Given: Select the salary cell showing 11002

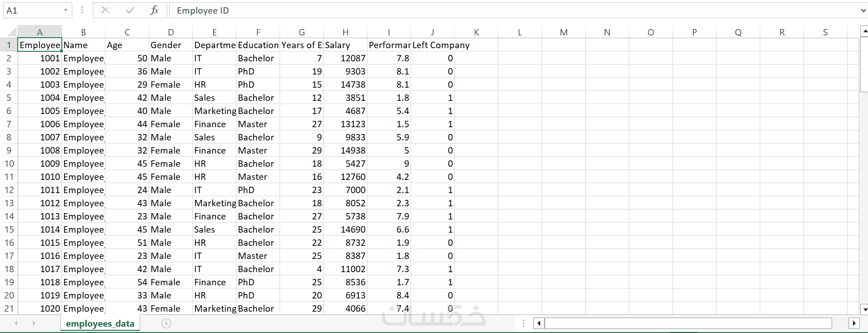Looking at the screenshot, I should click(x=346, y=269).
